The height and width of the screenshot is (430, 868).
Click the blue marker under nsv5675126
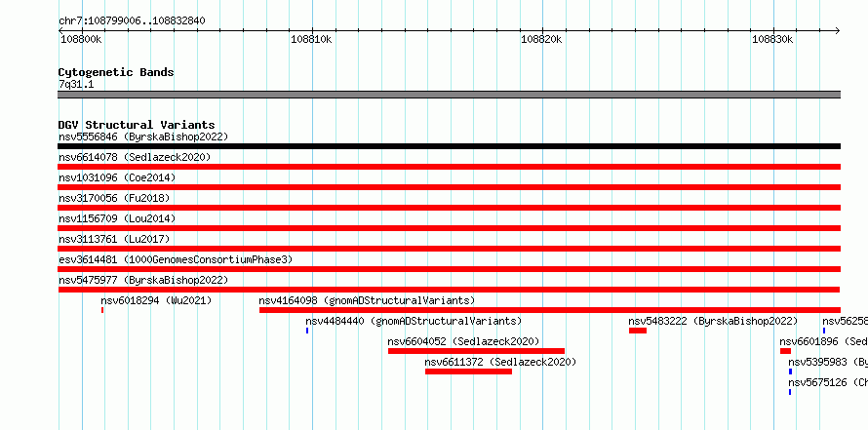[790, 392]
